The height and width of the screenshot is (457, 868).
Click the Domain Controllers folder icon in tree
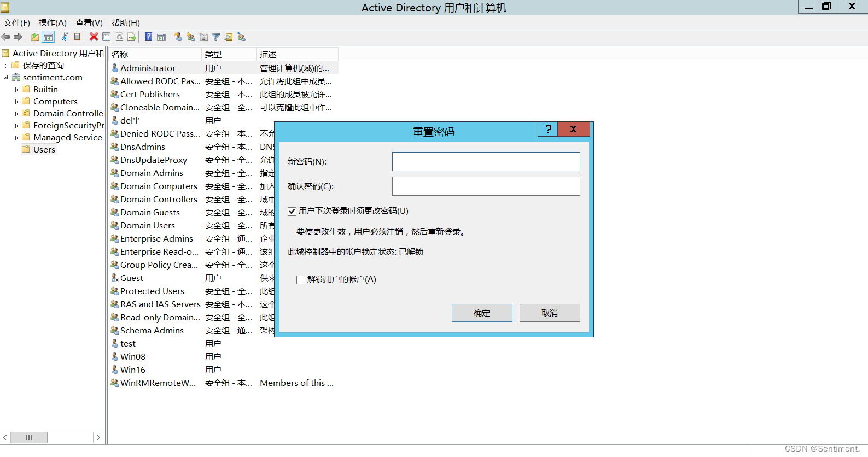click(26, 113)
